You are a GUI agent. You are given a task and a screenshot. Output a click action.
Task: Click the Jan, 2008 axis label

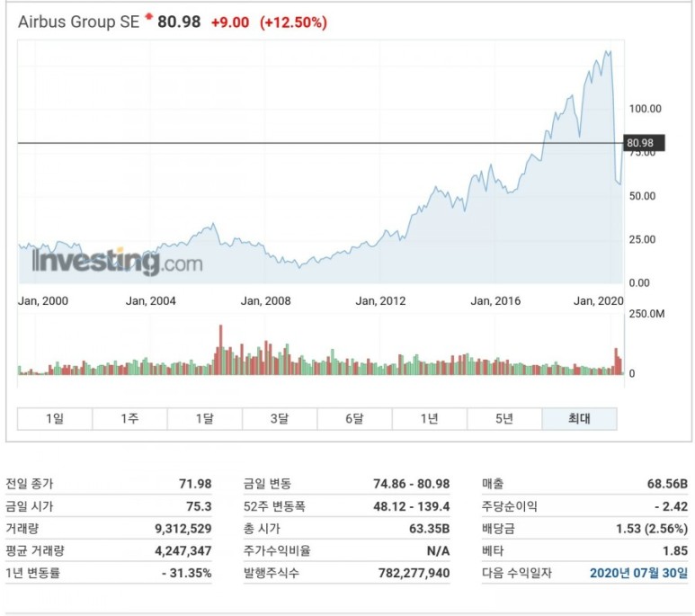(265, 300)
